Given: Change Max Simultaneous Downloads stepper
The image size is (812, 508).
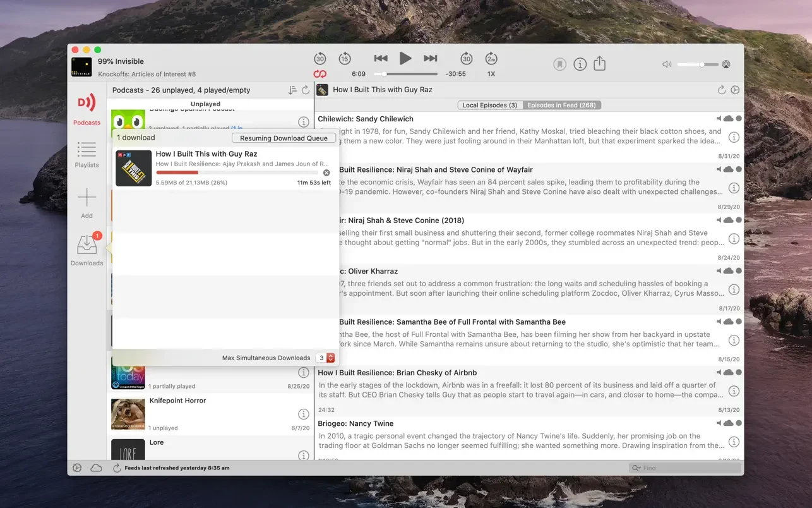Looking at the screenshot, I should [x=330, y=358].
